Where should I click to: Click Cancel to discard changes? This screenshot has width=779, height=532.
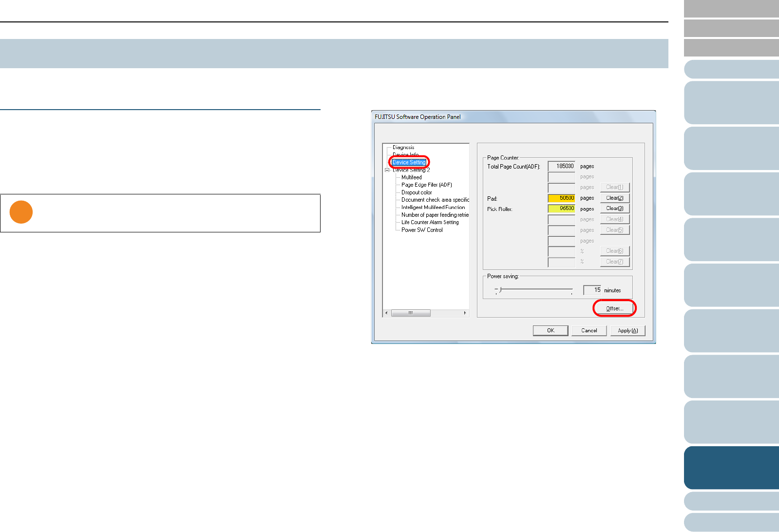(589, 330)
